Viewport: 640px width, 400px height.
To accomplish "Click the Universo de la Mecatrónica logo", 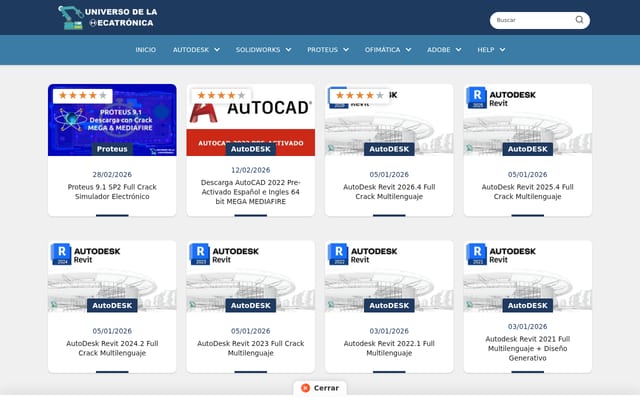I will [107, 18].
